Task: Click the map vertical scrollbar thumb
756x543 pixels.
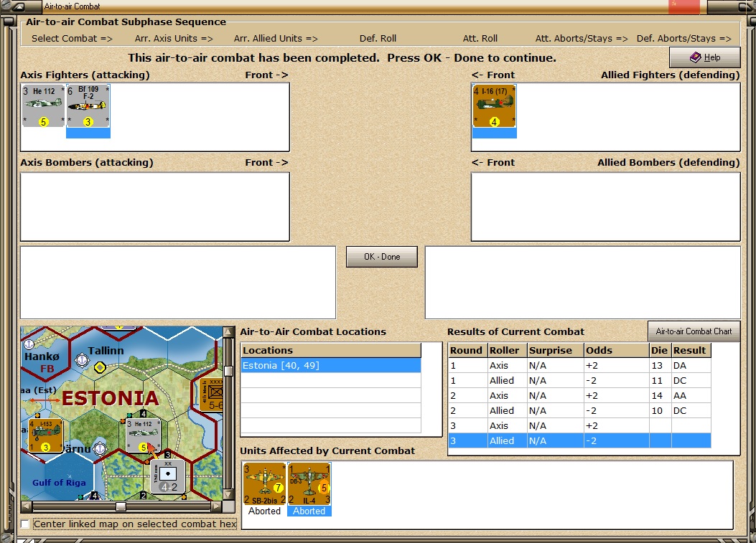Action: point(228,371)
